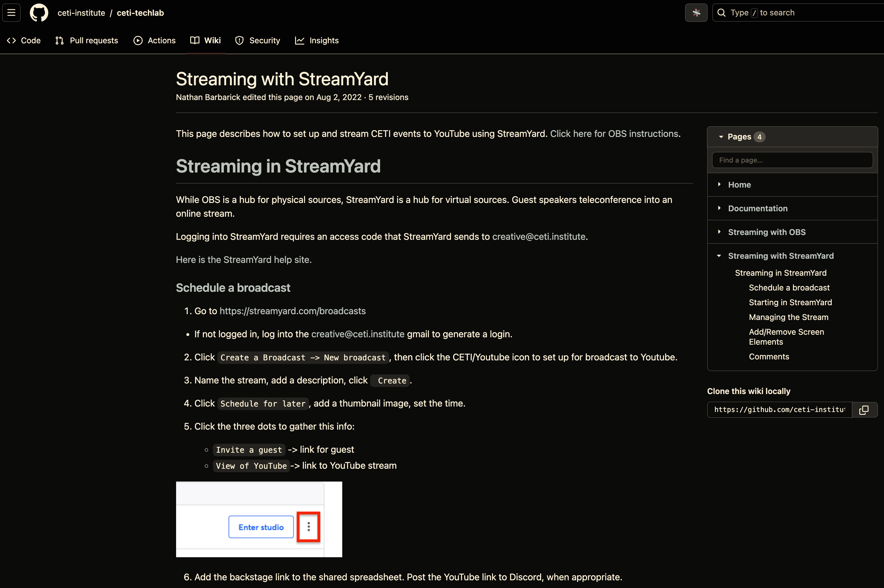Click the Pull requests branch icon
Image resolution: width=884 pixels, height=588 pixels.
(60, 40)
